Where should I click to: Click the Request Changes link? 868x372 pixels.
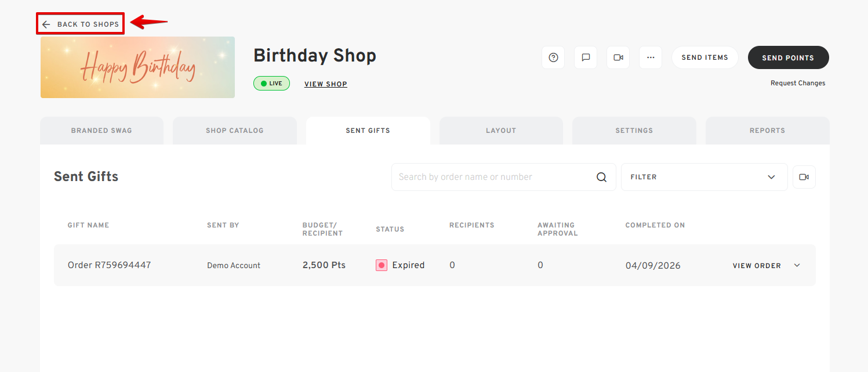[x=797, y=83]
